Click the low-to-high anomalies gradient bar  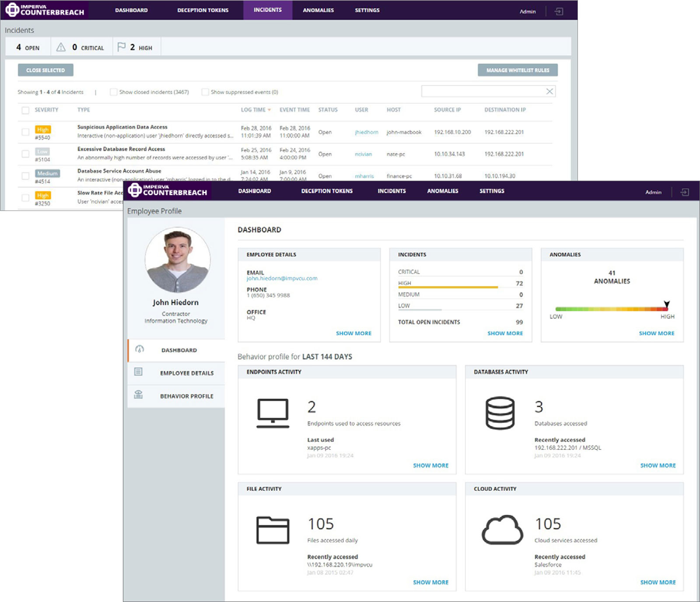[x=612, y=309]
